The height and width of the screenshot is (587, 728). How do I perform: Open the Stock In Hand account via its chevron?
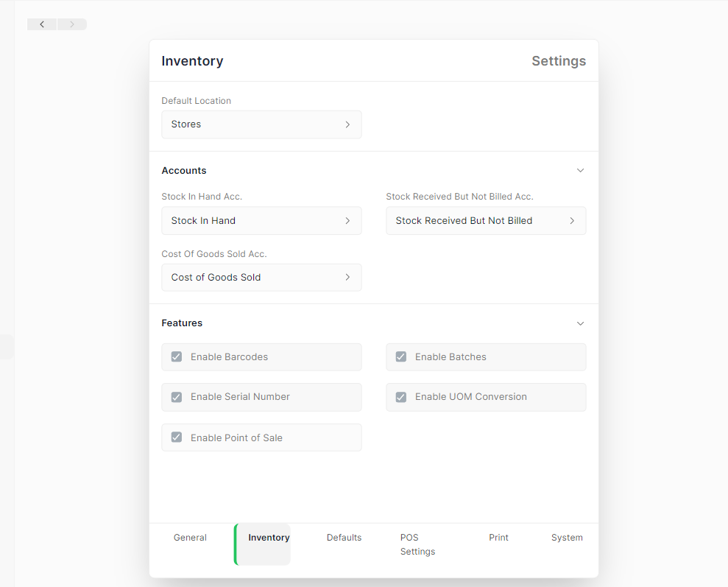tap(347, 220)
